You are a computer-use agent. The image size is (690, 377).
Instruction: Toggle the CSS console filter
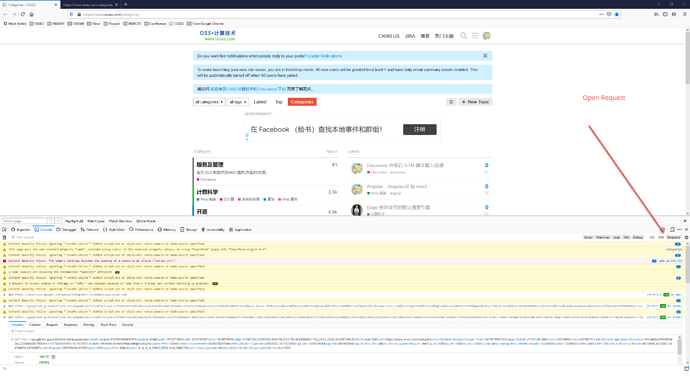652,237
